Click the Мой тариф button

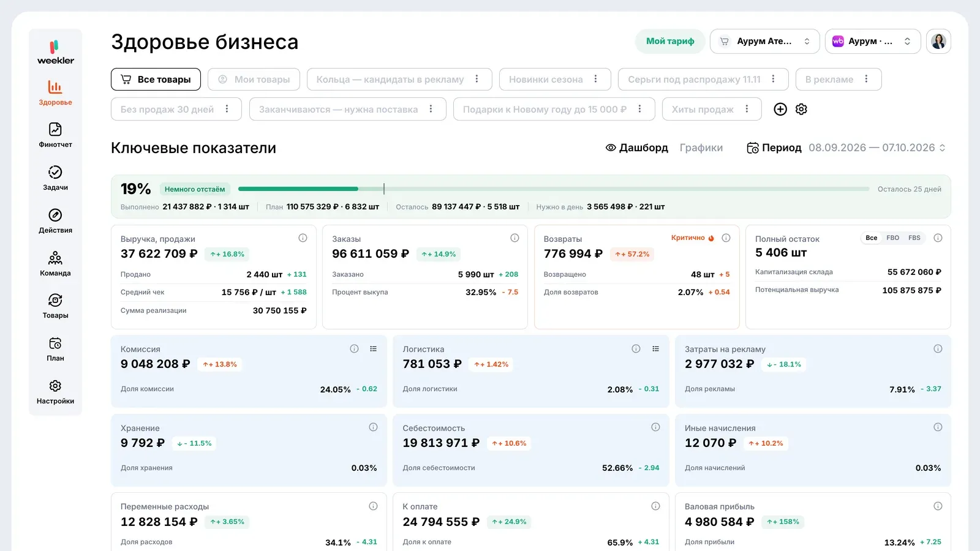tap(670, 41)
